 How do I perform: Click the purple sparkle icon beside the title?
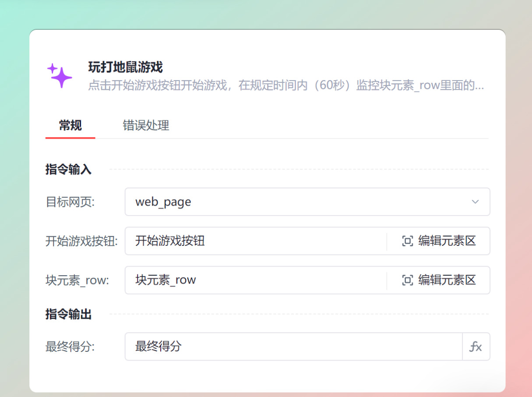[x=60, y=75]
